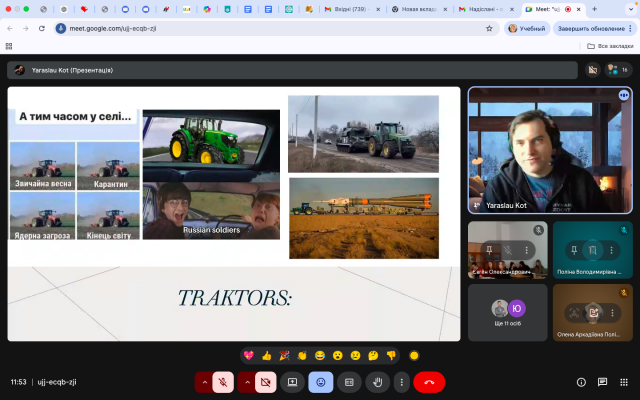The width and height of the screenshot is (640, 400).
Task: Pick the yellow skin tone swatch
Action: (x=414, y=355)
